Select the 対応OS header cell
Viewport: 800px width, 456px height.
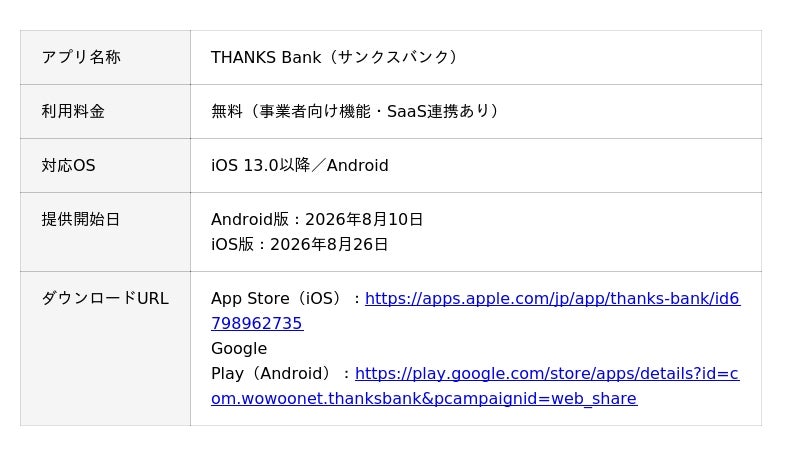[x=105, y=165]
